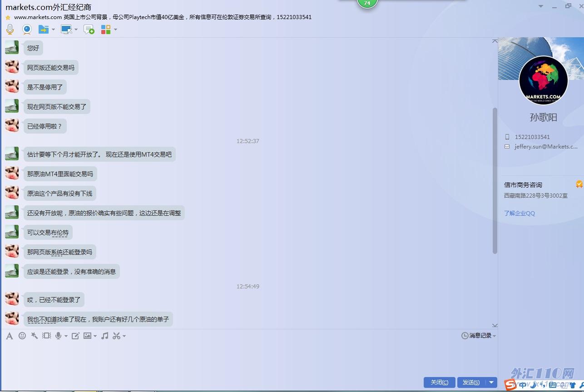
Task: Expand the voice message options arrow
Action: [x=66, y=336]
